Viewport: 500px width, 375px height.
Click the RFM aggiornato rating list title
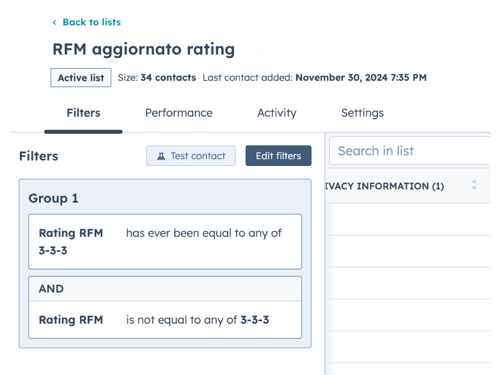point(144,49)
